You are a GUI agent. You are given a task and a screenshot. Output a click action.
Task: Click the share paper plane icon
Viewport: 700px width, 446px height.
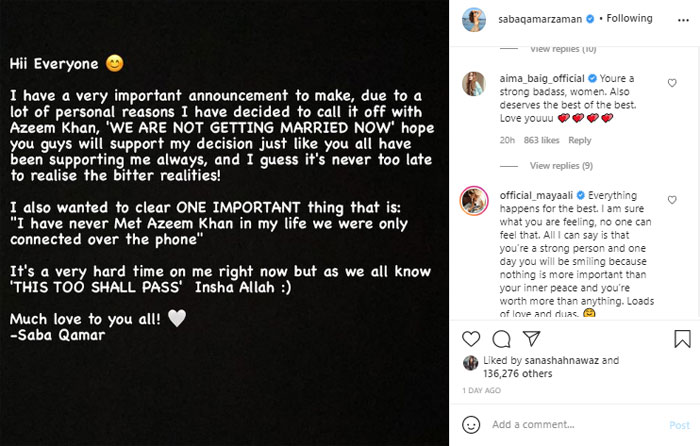click(531, 340)
